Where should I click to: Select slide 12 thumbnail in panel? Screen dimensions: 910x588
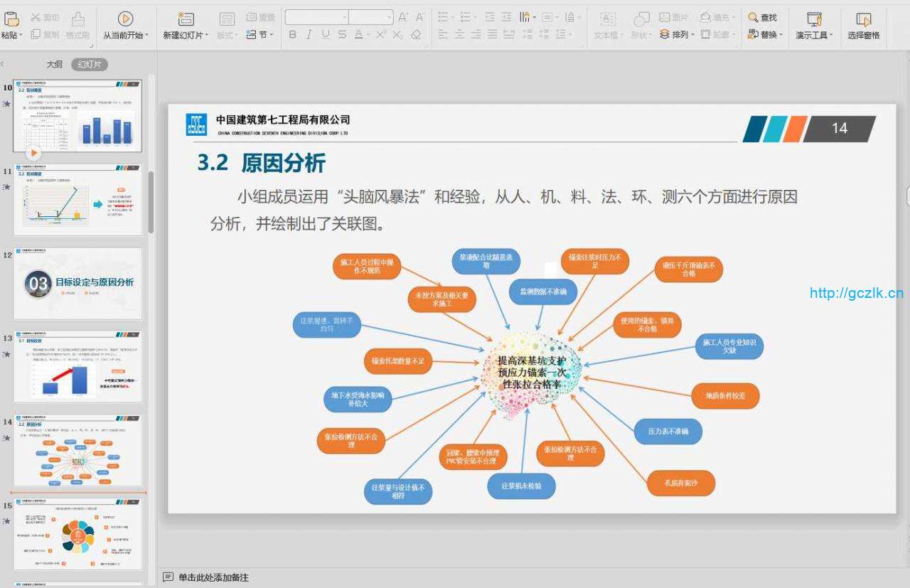77,283
